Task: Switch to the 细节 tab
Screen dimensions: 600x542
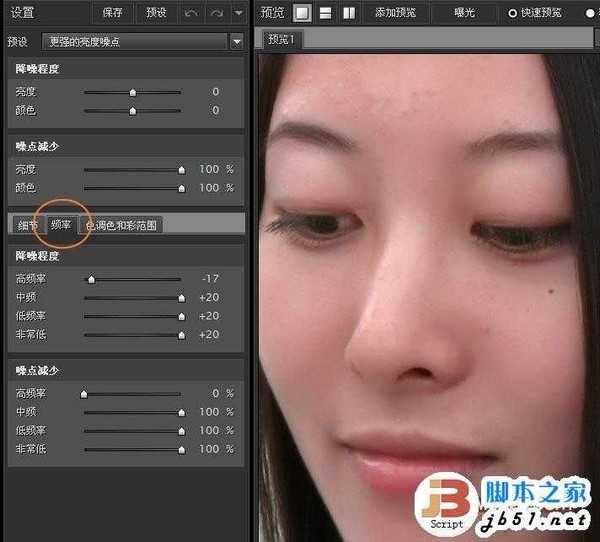Action: (28, 225)
